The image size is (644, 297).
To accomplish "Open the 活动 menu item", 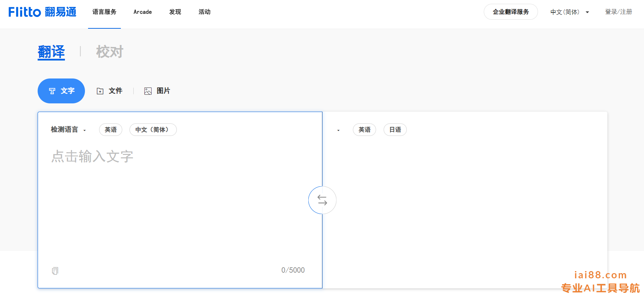I will click(x=204, y=12).
